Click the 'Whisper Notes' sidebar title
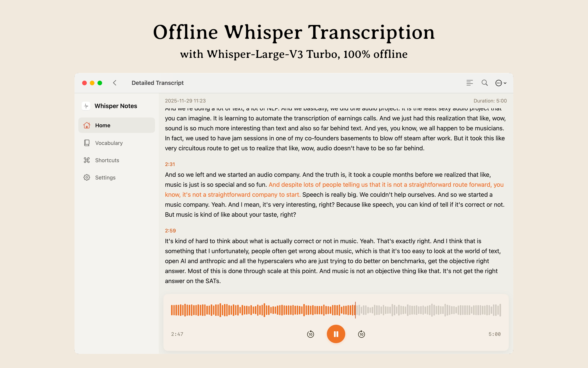Screen dimensions: 588x368 click(x=116, y=106)
